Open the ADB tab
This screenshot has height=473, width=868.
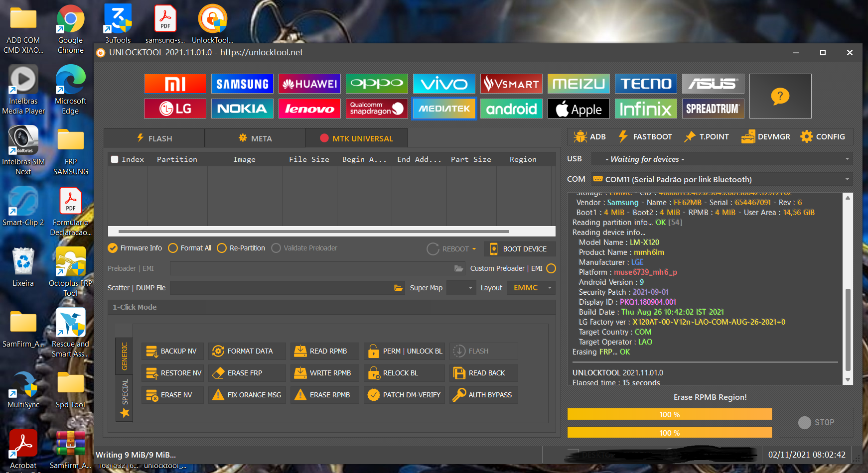click(589, 136)
